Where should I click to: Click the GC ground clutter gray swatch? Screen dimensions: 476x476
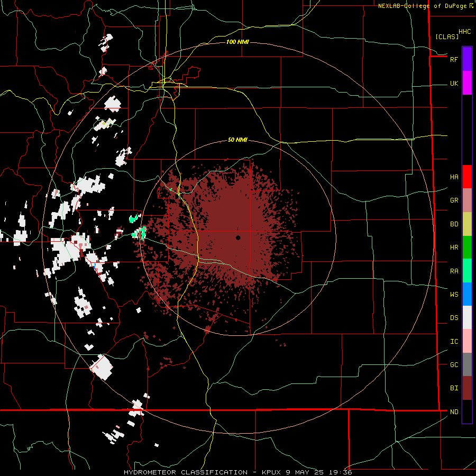coord(467,364)
